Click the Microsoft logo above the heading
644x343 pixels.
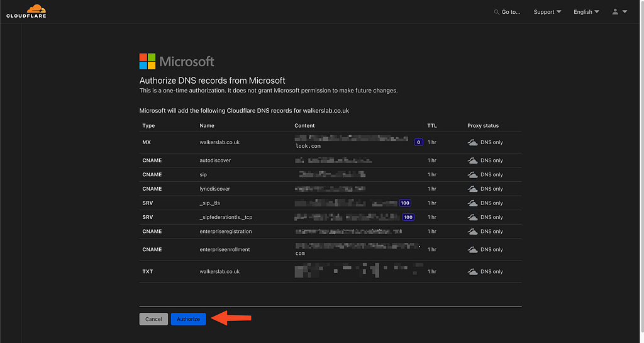[x=147, y=61]
